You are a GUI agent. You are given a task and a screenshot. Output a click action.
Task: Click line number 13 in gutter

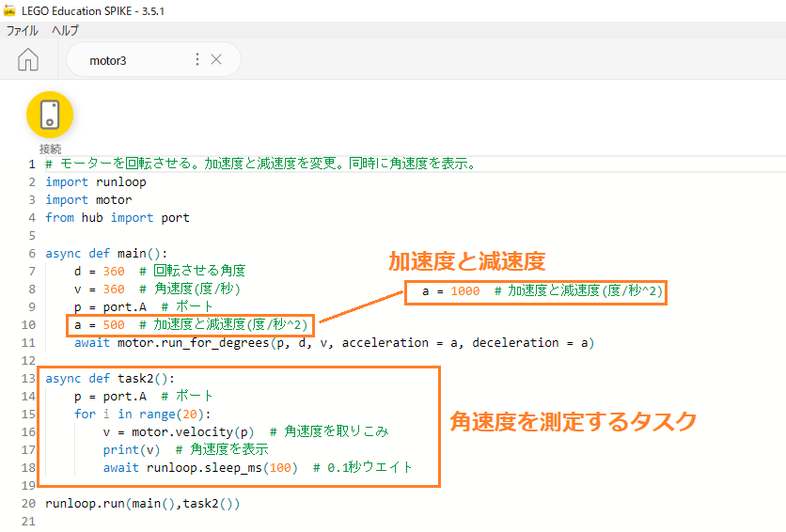pyautogui.click(x=28, y=379)
